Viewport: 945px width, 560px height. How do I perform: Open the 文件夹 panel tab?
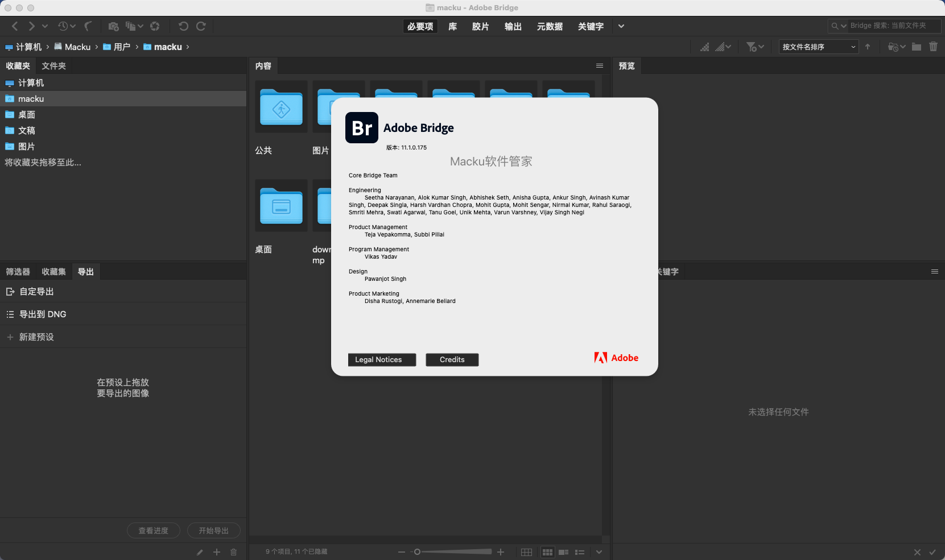(x=53, y=66)
